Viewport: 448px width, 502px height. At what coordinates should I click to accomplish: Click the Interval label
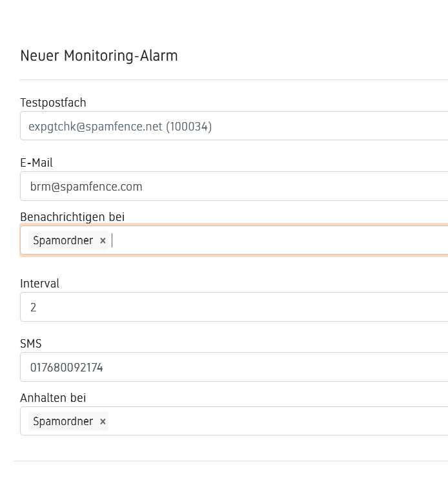click(39, 284)
